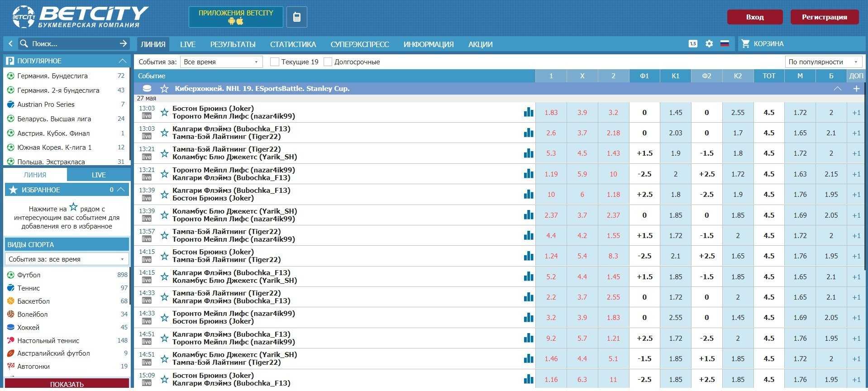Open statistics chart for Boston Bruins vs Toronto
The width and height of the screenshot is (868, 391).
pyautogui.click(x=528, y=112)
